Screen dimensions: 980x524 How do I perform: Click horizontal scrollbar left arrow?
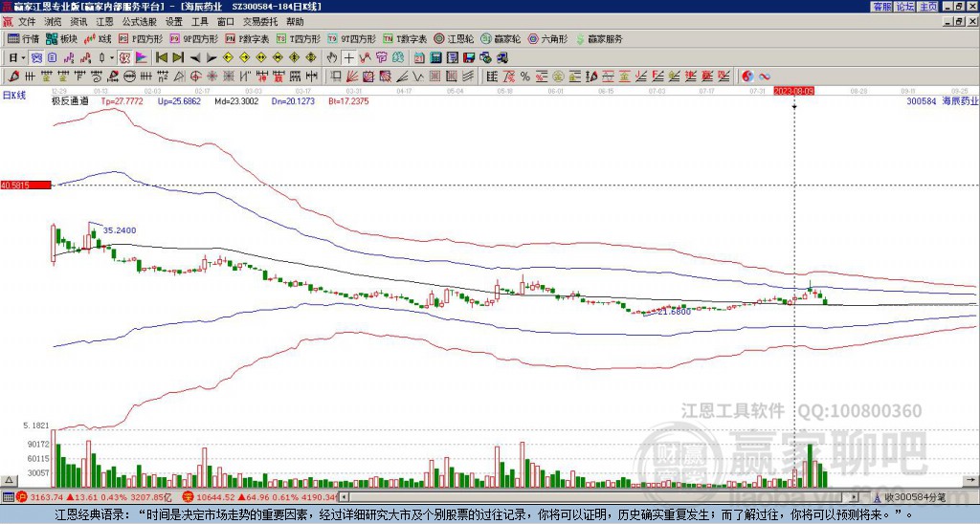[343, 497]
